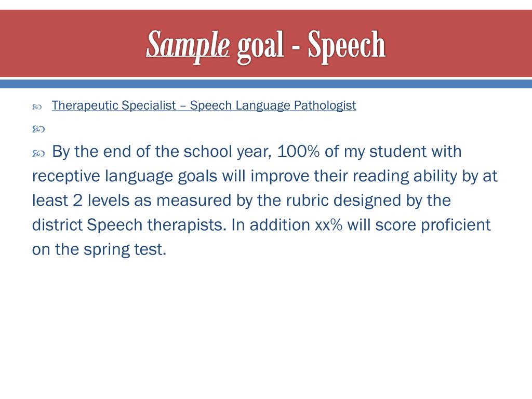The width and height of the screenshot is (532, 399).
Task: Click the words 'district Speech therapists'
Action: [x=129, y=225]
